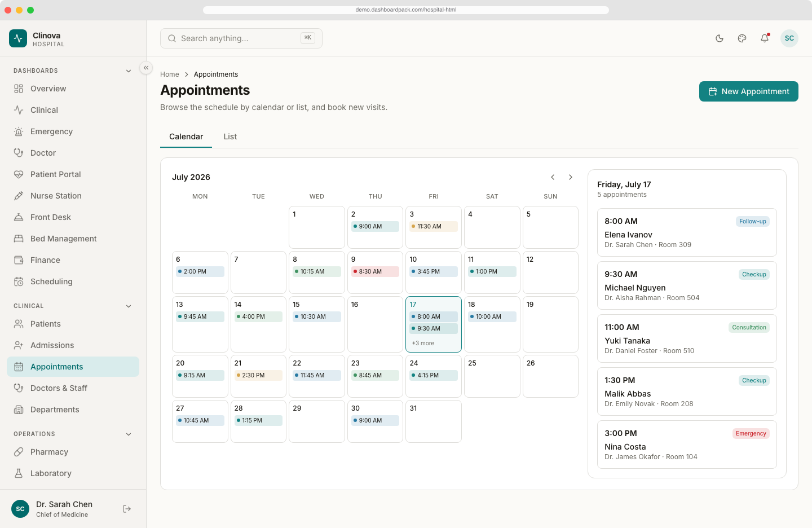This screenshot has height=528, width=812.
Task: Open Bed Management menu item
Action: [x=73, y=239]
